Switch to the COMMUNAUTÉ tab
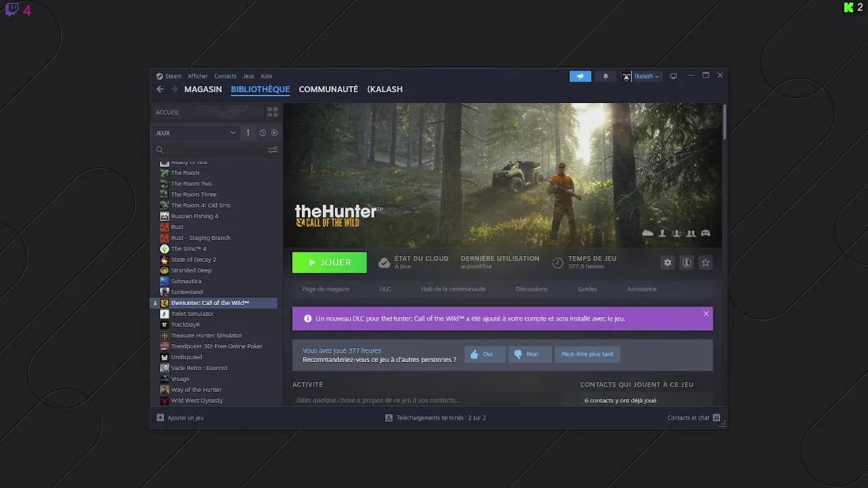 [328, 89]
